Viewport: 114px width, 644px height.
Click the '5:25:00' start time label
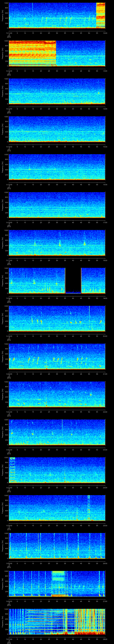(9, 563)
